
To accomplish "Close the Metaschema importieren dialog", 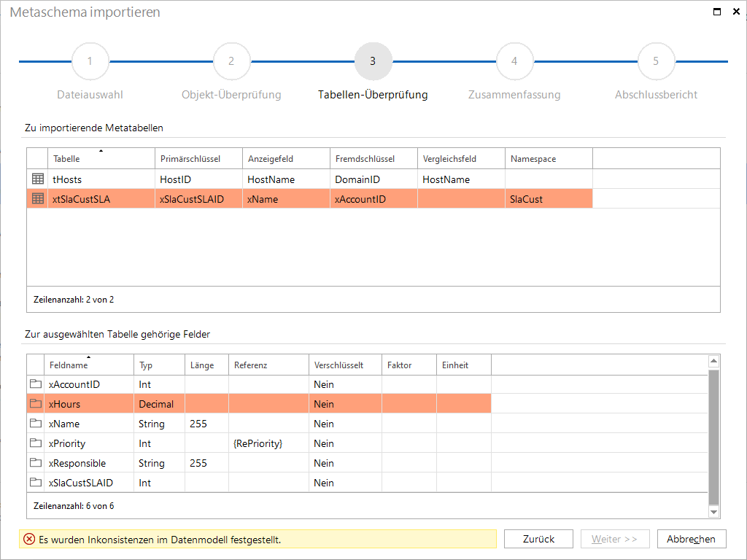I will [x=736, y=12].
